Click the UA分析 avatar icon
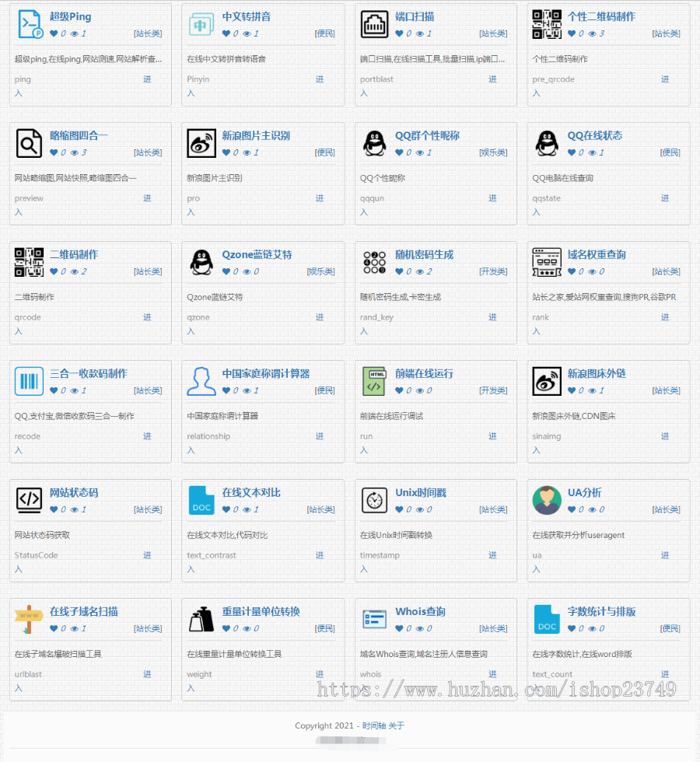Screen dimensions: 700x762 [x=547, y=501]
